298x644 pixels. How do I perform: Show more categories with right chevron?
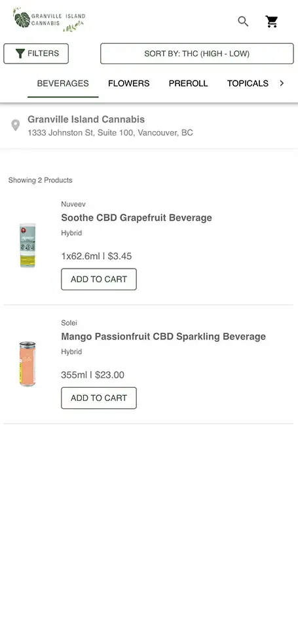click(282, 83)
